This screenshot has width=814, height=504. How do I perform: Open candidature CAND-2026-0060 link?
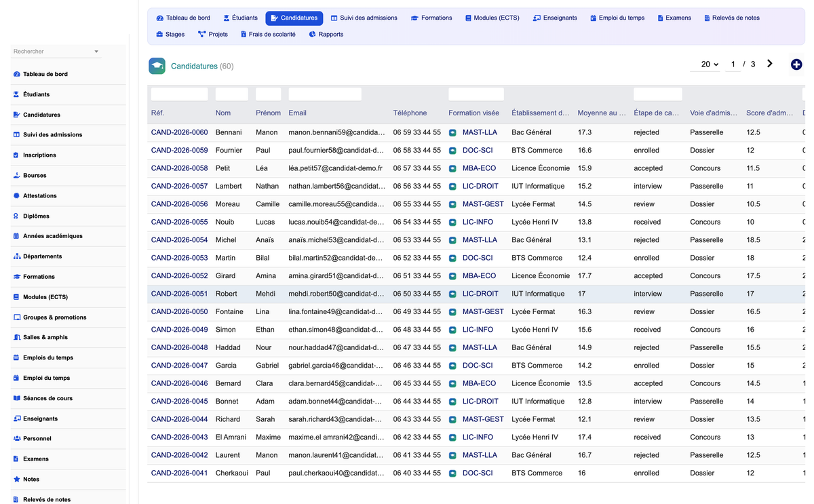179,132
